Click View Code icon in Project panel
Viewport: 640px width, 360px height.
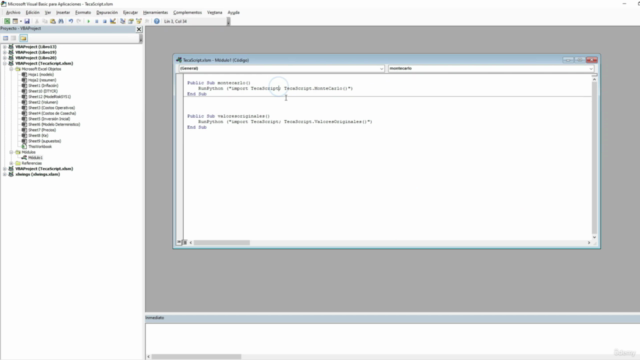click(6, 38)
